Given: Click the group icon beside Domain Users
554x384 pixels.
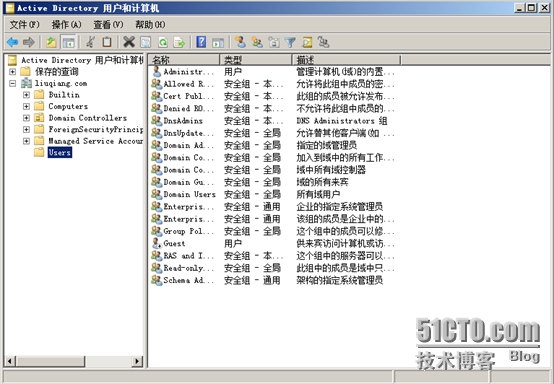Looking at the screenshot, I should [157, 194].
